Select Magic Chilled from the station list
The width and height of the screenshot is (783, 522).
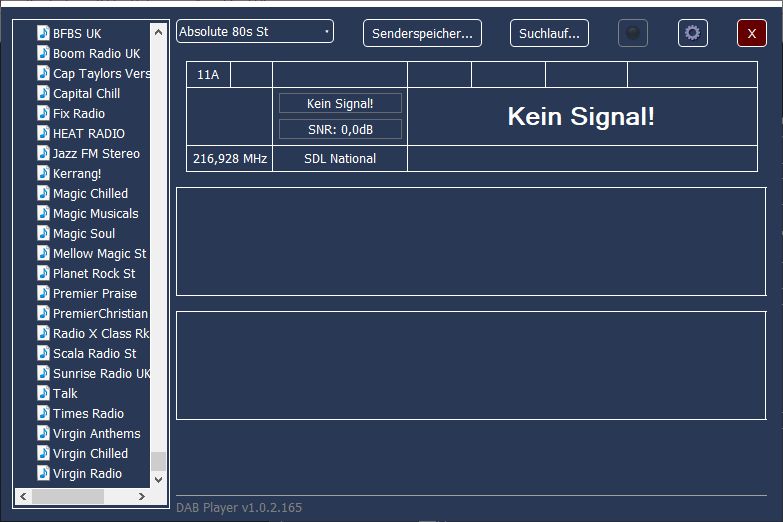tap(90, 193)
